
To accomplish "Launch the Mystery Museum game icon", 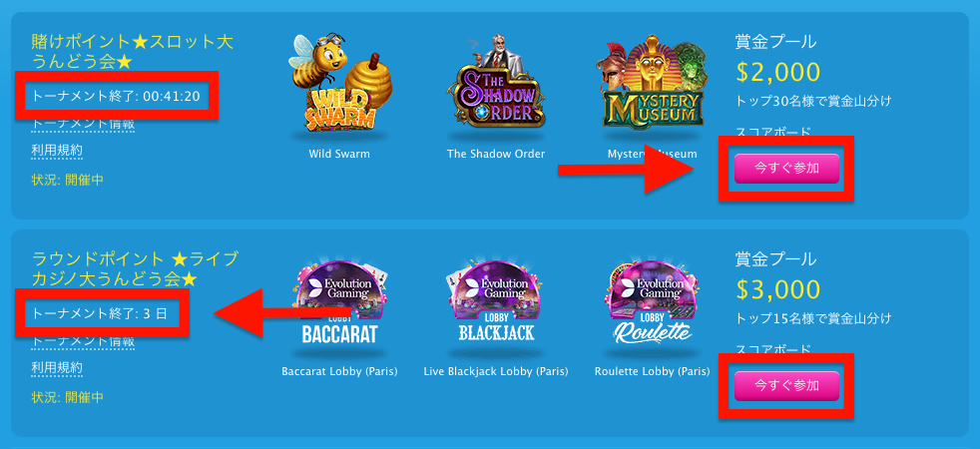I will 653,86.
